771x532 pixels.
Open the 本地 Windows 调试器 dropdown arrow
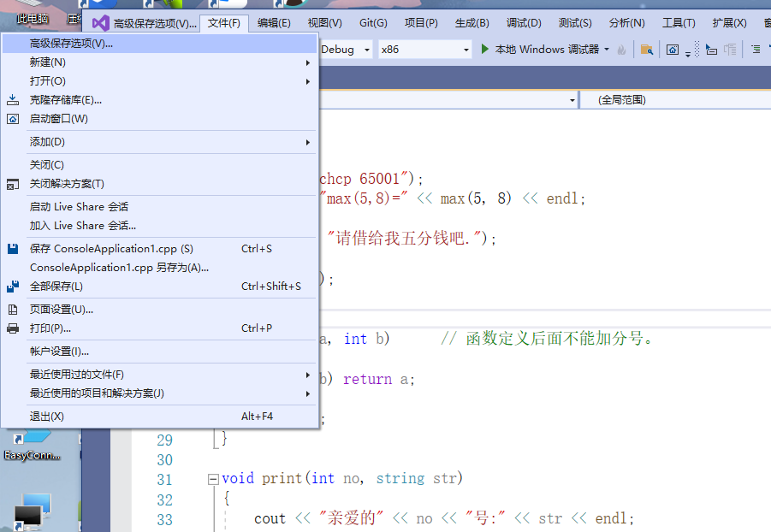[607, 49]
